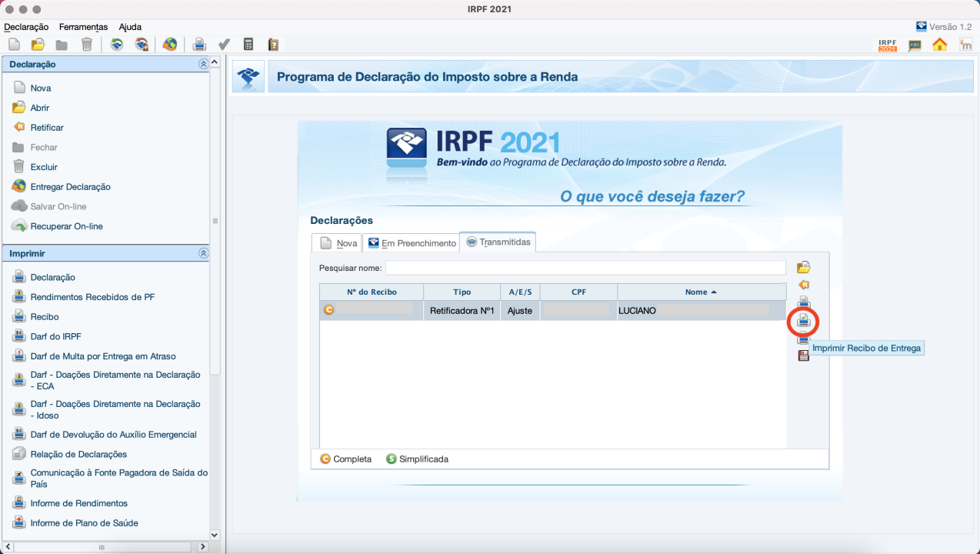Click the red floppy disk save icon
Screen dimensions: 980x554
pos(804,355)
